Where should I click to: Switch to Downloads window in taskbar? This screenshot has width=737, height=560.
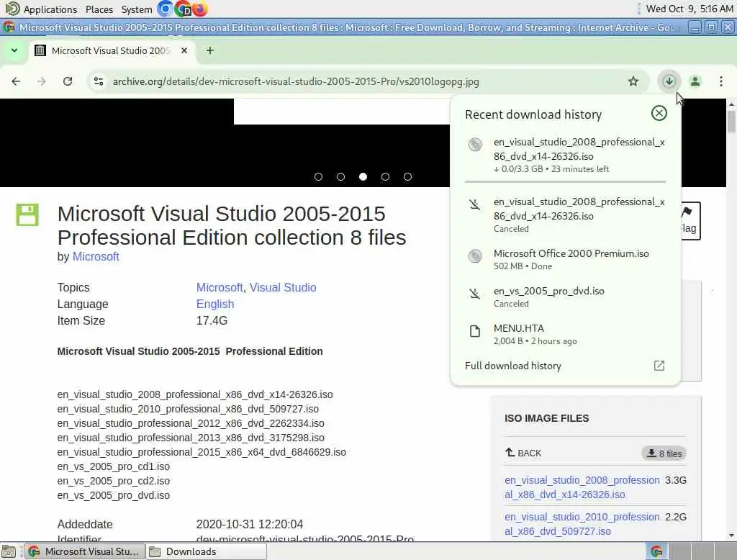[207, 551]
